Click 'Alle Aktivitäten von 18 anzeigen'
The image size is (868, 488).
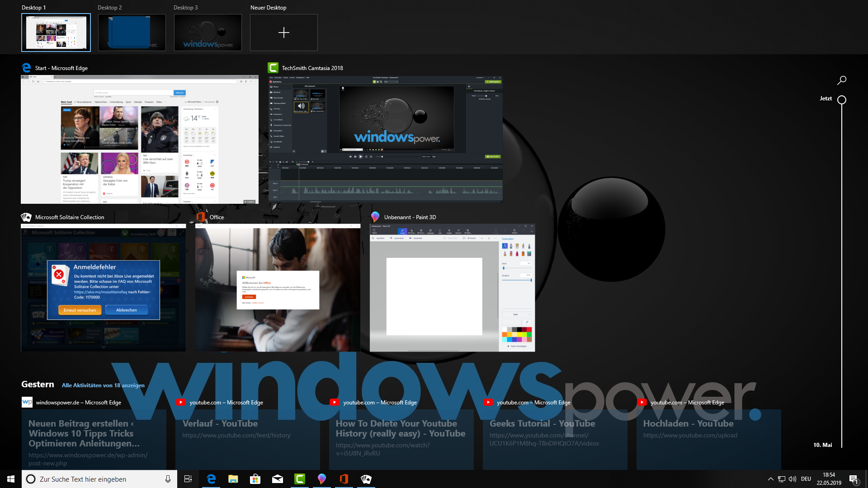[x=103, y=385]
